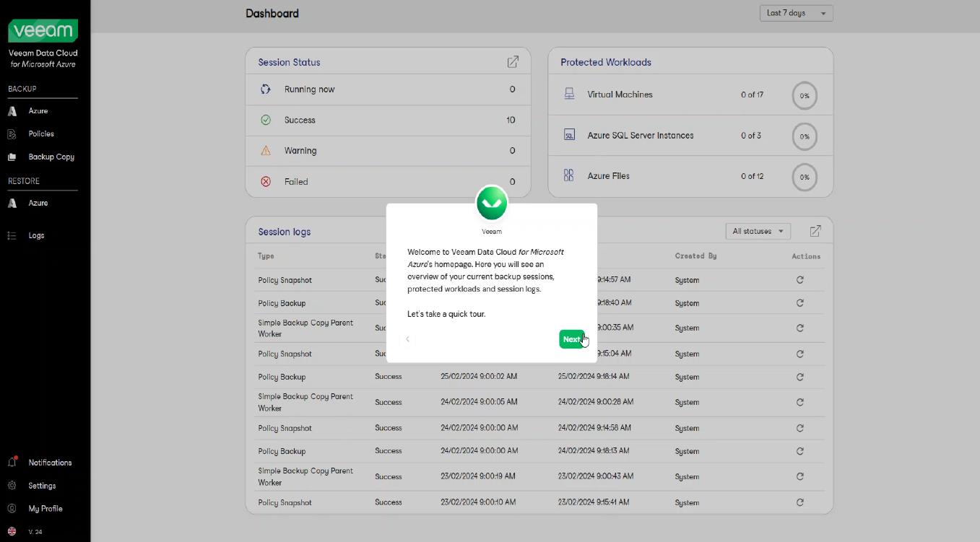Image resolution: width=980 pixels, height=542 pixels.
Task: Click the "0 of 17" virtual machines count
Action: click(752, 95)
